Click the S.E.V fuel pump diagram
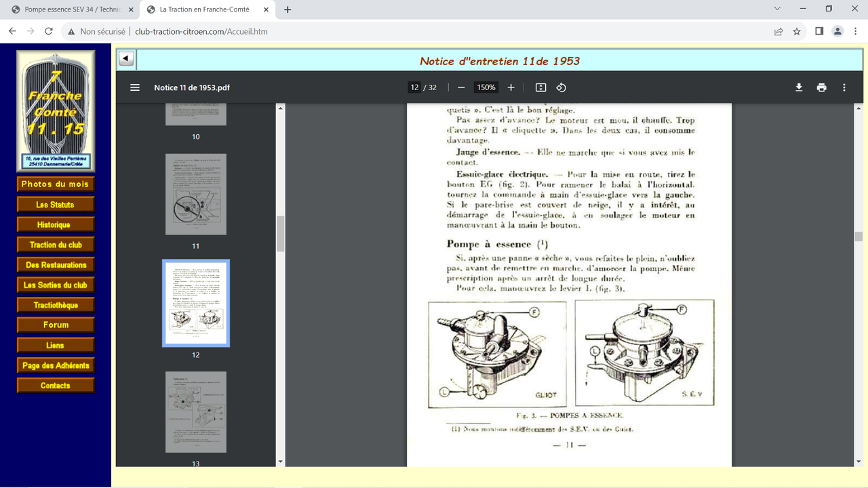 tap(644, 352)
